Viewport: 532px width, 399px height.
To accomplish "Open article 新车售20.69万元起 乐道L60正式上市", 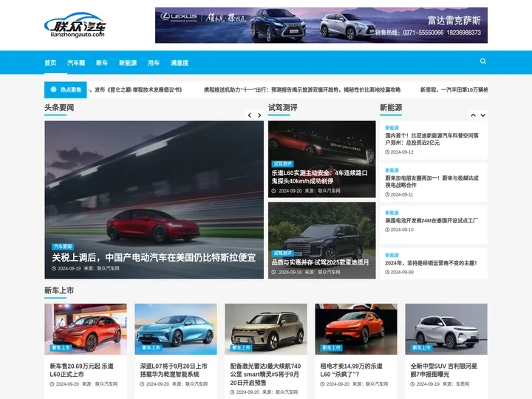I will pyautogui.click(x=82, y=370).
